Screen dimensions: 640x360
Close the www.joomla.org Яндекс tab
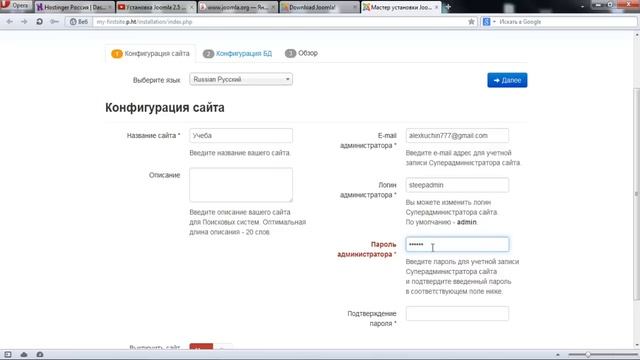(273, 7)
